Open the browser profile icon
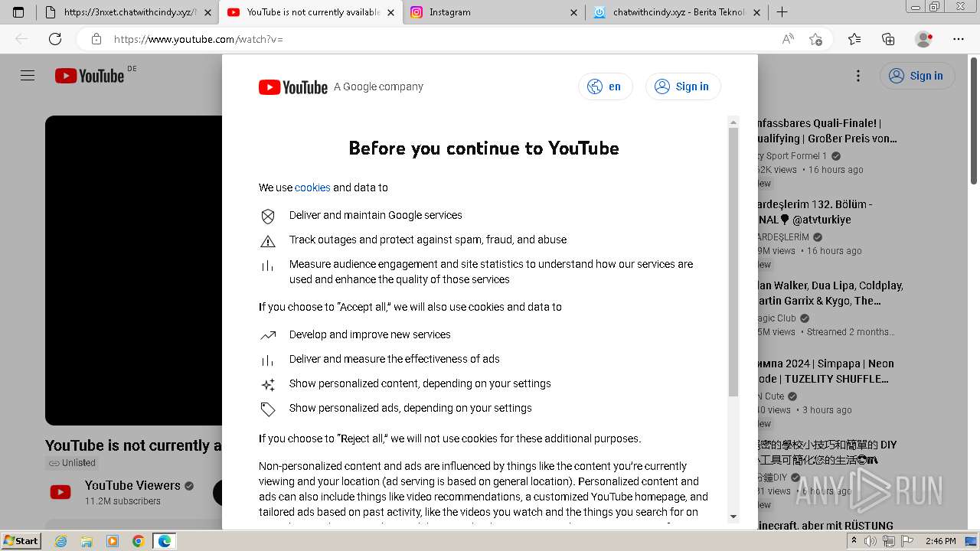The image size is (980, 551). tap(924, 39)
